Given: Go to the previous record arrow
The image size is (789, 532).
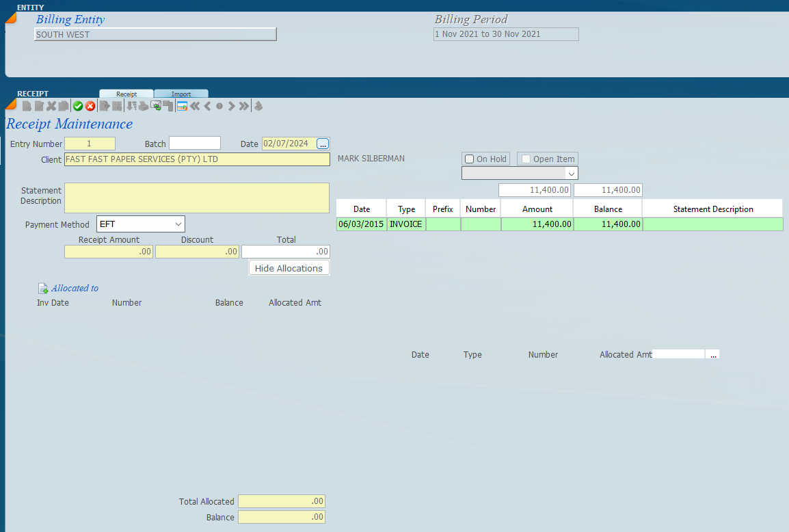Looking at the screenshot, I should (x=207, y=106).
